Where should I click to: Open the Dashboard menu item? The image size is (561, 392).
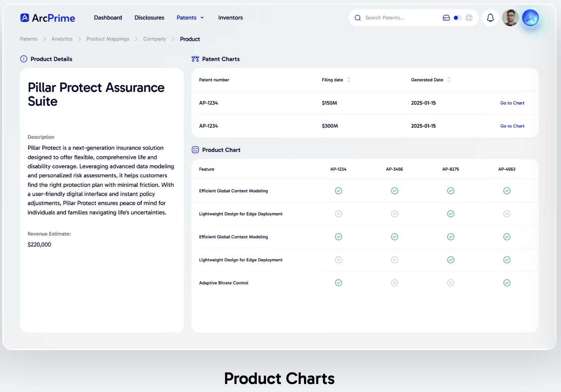pos(108,18)
